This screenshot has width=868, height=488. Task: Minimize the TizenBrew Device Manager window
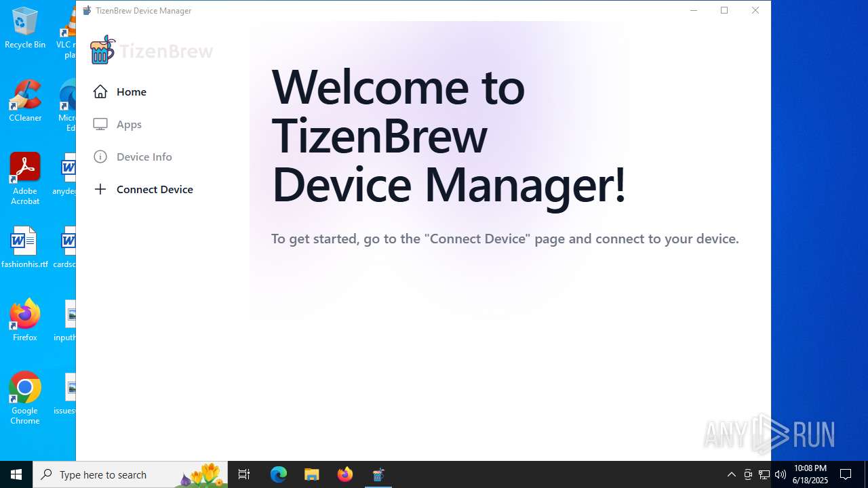694,10
